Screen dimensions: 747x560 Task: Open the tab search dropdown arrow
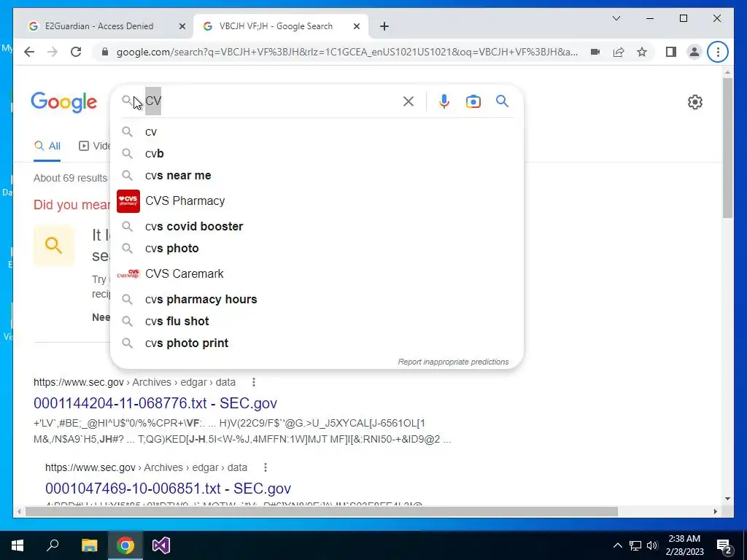click(616, 18)
